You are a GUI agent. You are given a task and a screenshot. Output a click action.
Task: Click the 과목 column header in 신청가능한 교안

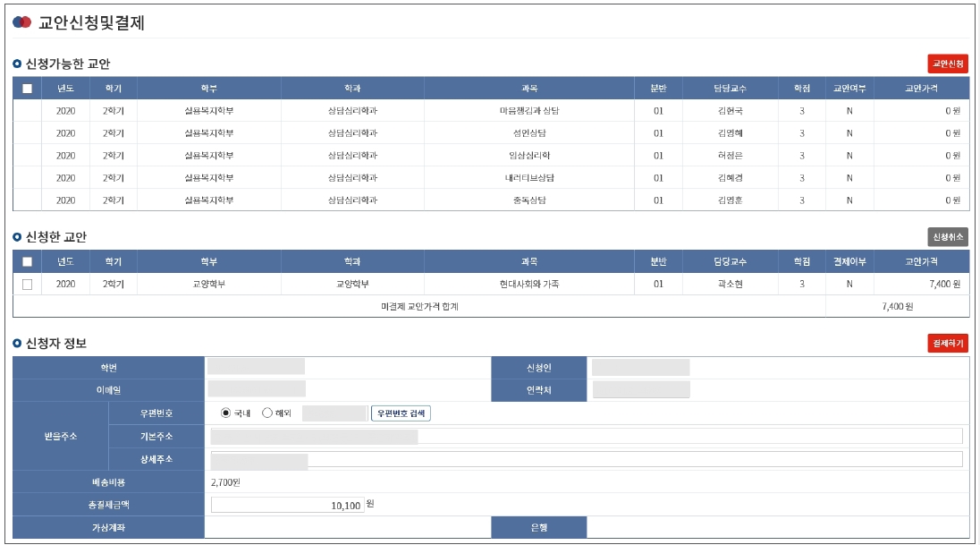(x=529, y=89)
